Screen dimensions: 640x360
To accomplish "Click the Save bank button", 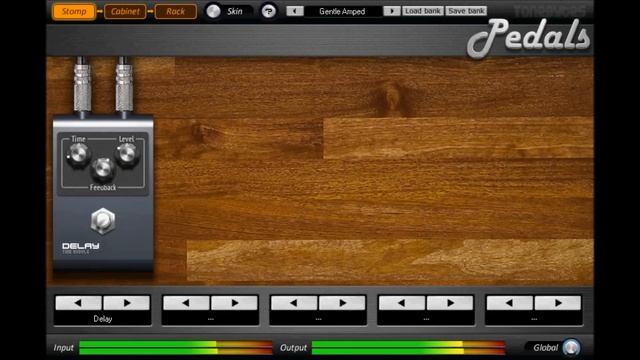I will 466,11.
